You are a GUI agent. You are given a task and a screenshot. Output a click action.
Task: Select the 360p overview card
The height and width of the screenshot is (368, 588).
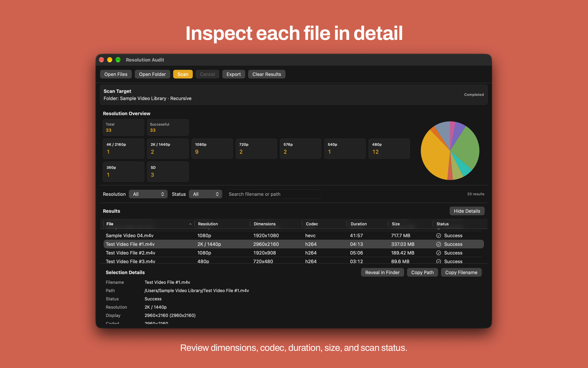click(124, 172)
